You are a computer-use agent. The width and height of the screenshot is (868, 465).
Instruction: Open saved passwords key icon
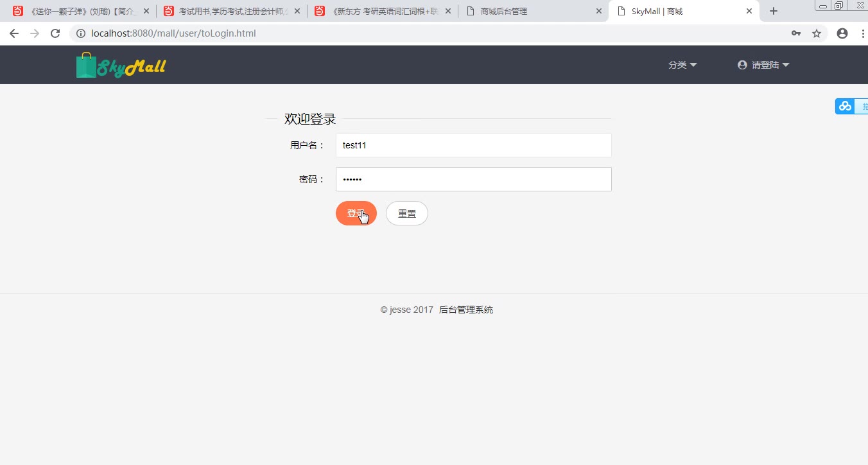(x=796, y=33)
